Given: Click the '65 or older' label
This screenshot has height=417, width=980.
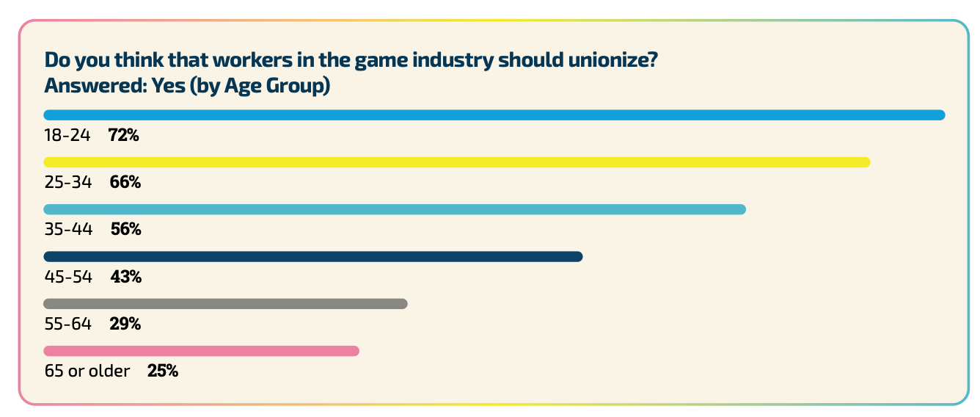Looking at the screenshot, I should pyautogui.click(x=87, y=371).
